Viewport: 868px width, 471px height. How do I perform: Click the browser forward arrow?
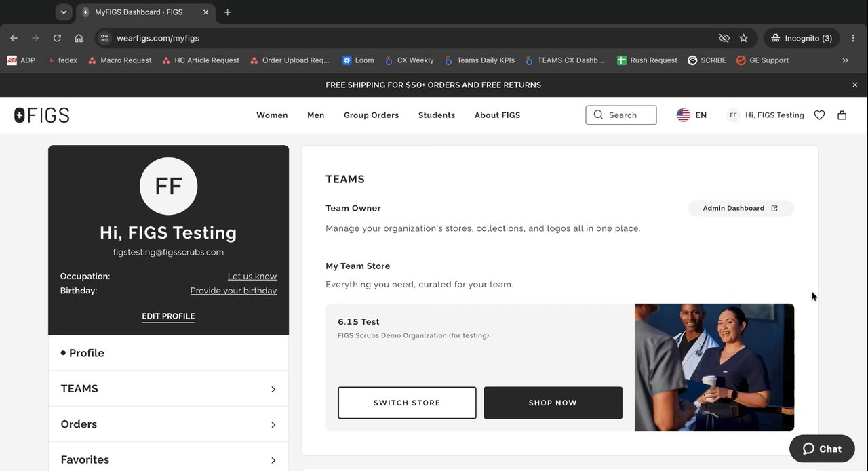point(35,38)
